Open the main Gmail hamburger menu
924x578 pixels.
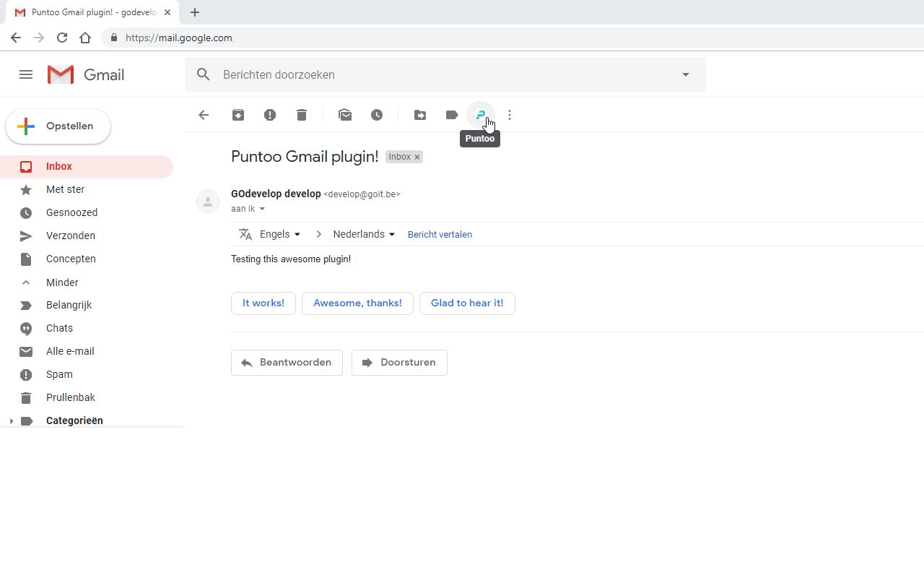pyautogui.click(x=26, y=74)
